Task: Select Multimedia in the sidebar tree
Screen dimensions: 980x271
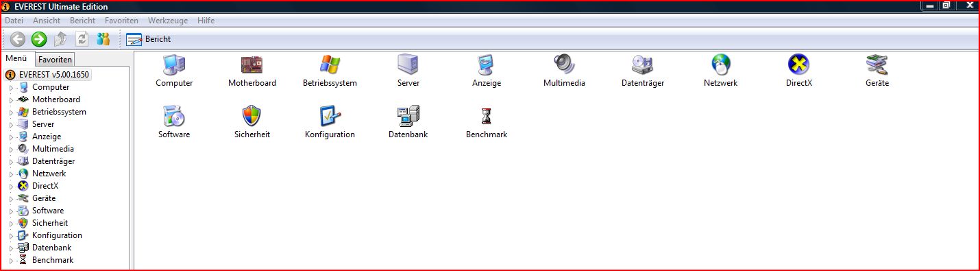Action: [53, 149]
